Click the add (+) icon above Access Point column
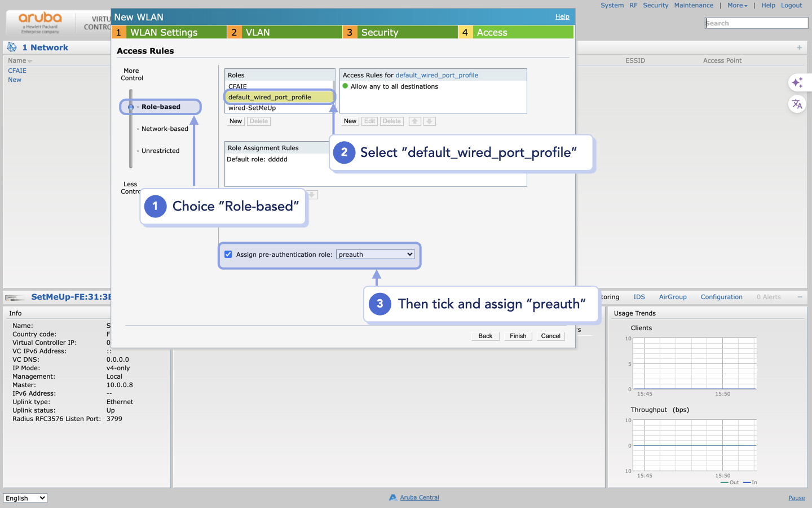The width and height of the screenshot is (812, 508). coord(799,47)
